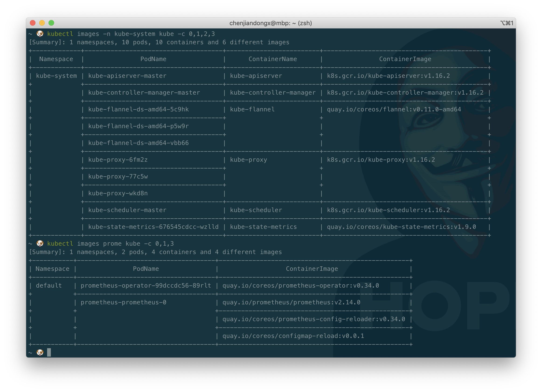Click container name 'kube-proxy'
The width and height of the screenshot is (542, 392).
pyautogui.click(x=249, y=160)
